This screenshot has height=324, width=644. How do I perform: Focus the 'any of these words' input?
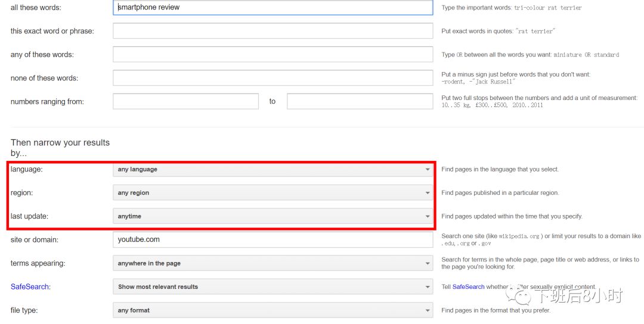click(x=273, y=54)
